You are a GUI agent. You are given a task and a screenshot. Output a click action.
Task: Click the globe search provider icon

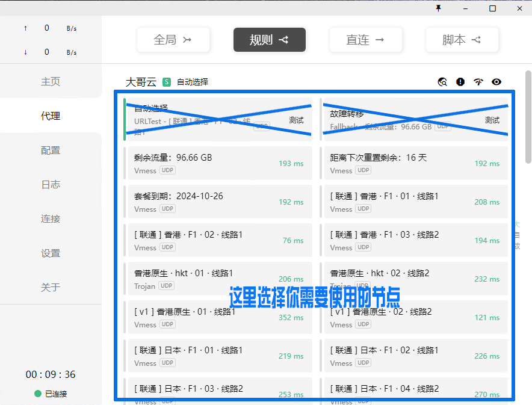[443, 82]
